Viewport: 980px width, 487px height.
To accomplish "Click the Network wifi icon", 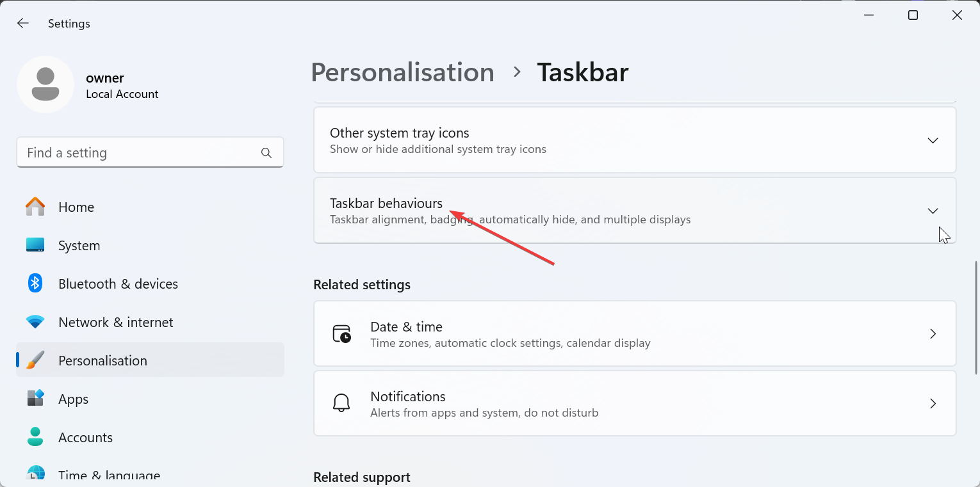I will tap(35, 322).
